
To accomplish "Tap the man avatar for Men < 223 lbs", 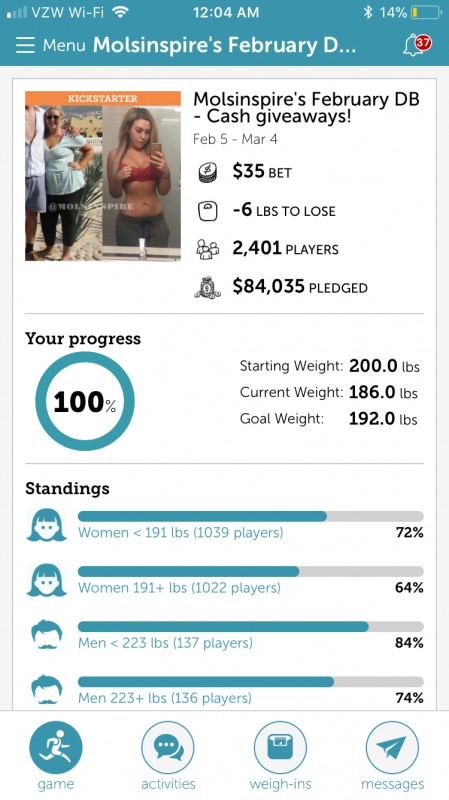I will pos(46,635).
